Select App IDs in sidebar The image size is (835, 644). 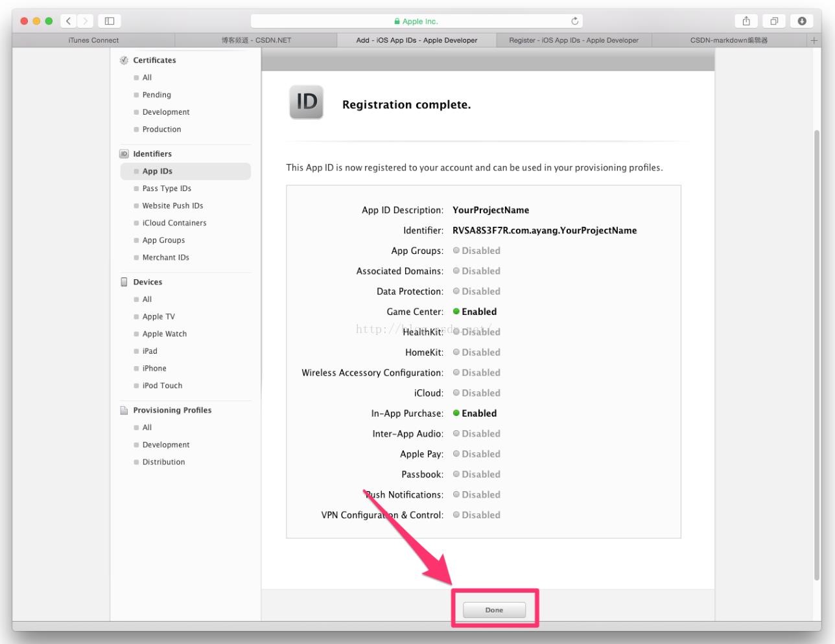pyautogui.click(x=185, y=171)
